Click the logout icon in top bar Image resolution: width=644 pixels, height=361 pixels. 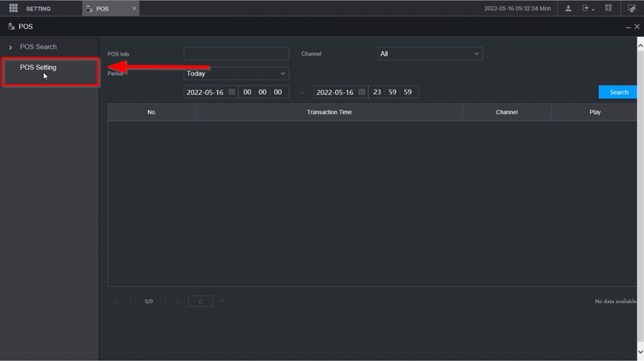pos(585,8)
